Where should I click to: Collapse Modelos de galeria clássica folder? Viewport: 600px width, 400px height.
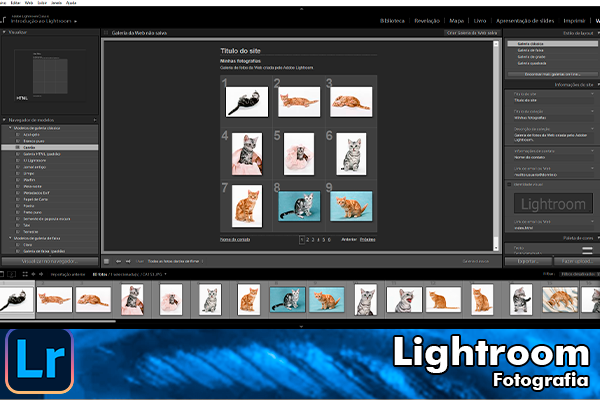pyautogui.click(x=10, y=128)
